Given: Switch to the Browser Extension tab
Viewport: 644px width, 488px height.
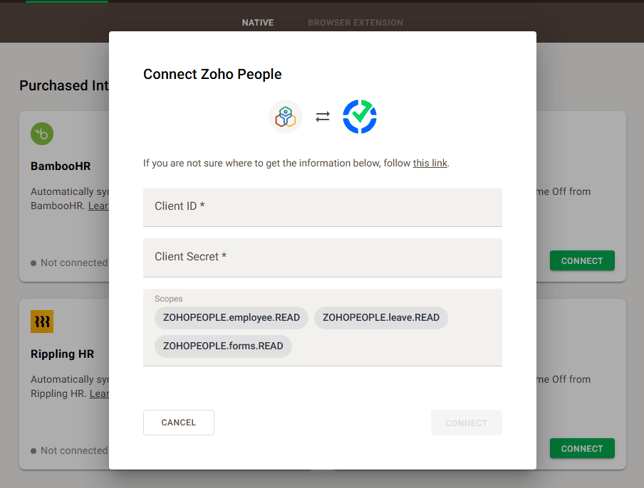Looking at the screenshot, I should (355, 23).
